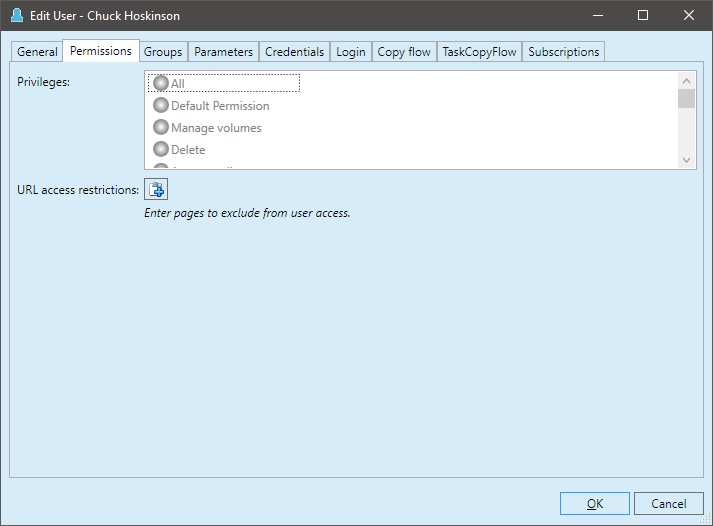Open the Parameters tab
The width and height of the screenshot is (713, 526).
point(223,52)
